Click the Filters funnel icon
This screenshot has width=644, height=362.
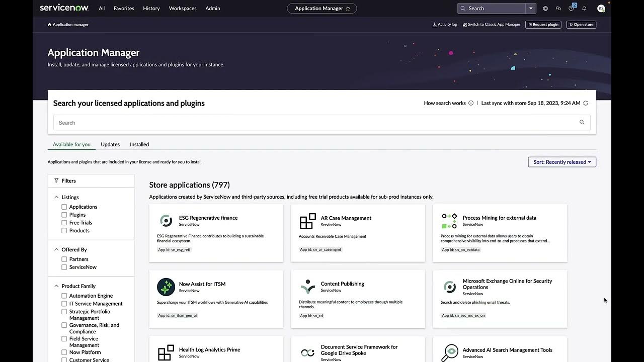56,180
